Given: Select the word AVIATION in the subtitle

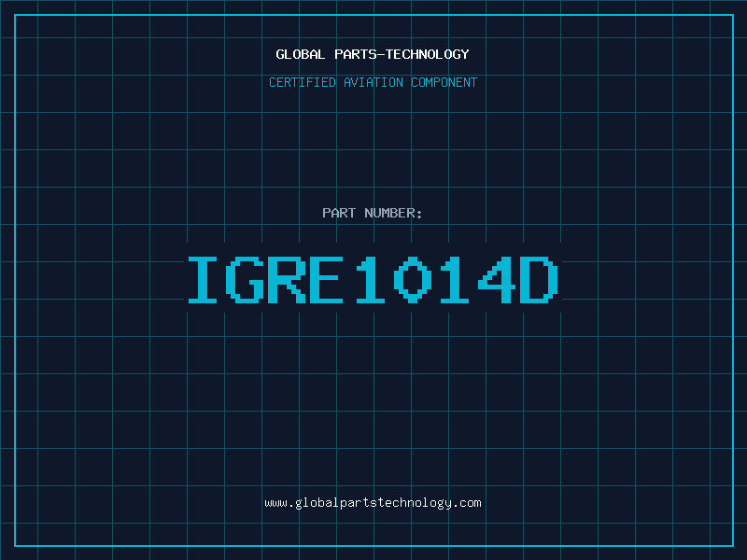Looking at the screenshot, I should [373, 82].
